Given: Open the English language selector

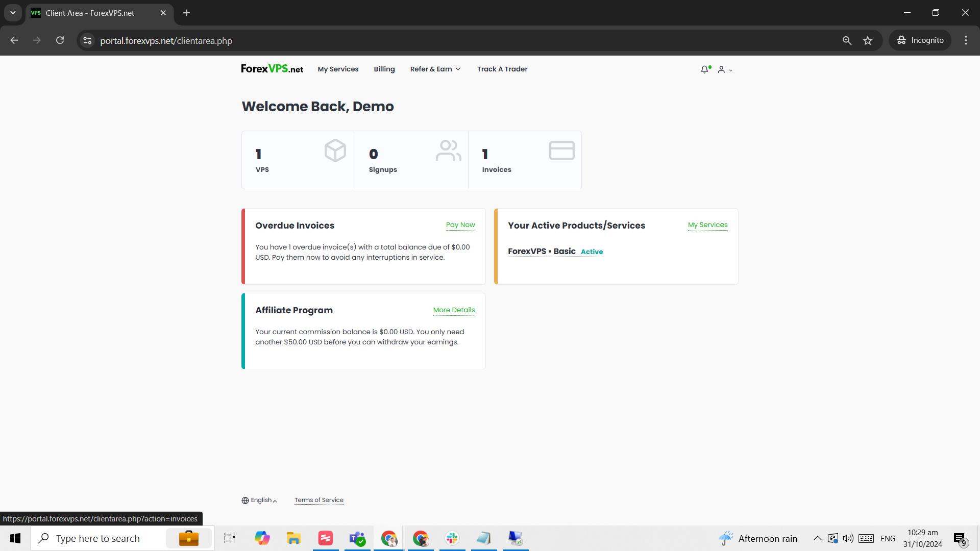Looking at the screenshot, I should pyautogui.click(x=259, y=500).
